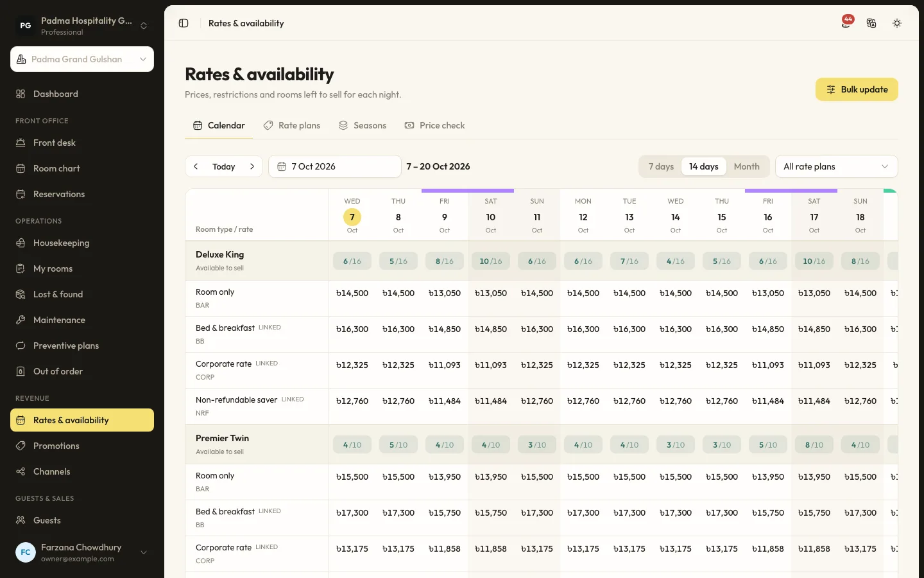
Task: Open Reservations in sidebar
Action: pos(82,194)
